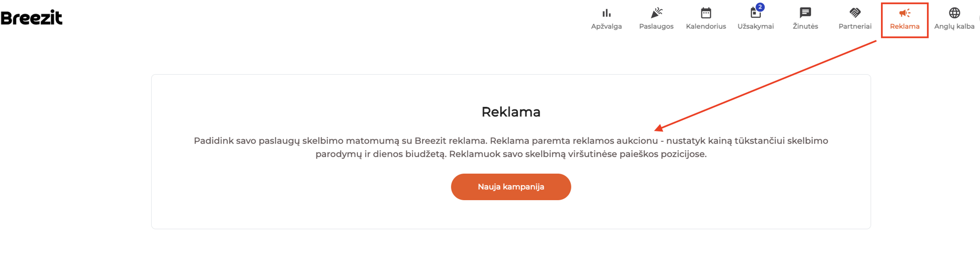Click the blue notification badge showing 2
This screenshot has width=980, height=259.
click(x=760, y=7)
